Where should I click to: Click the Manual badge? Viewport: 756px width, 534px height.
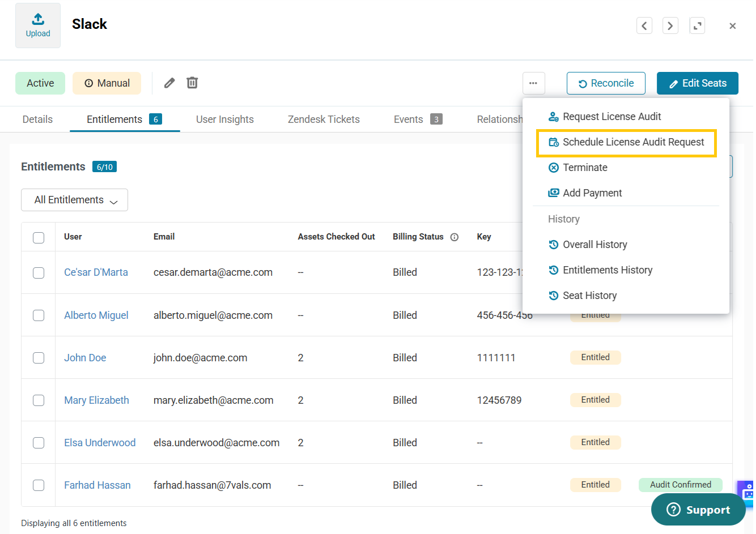click(x=107, y=83)
